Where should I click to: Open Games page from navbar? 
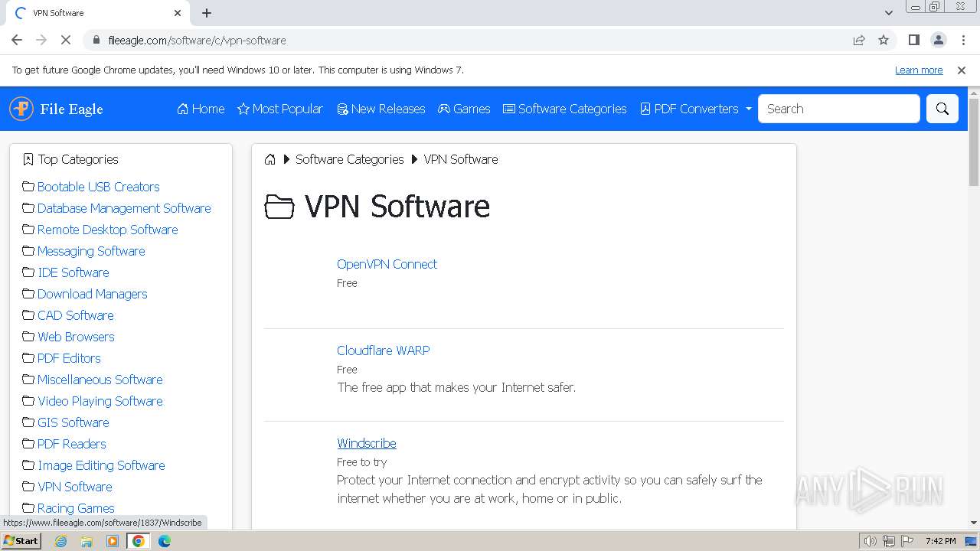(x=464, y=109)
